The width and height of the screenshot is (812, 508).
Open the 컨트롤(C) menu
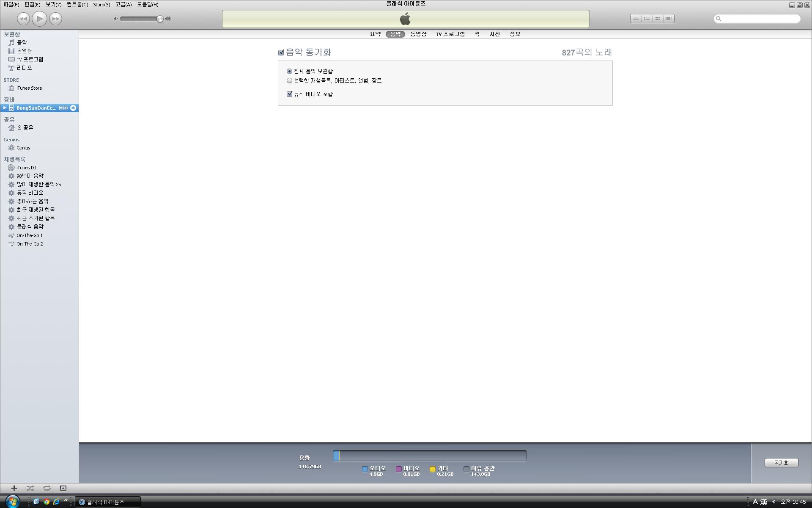77,5
